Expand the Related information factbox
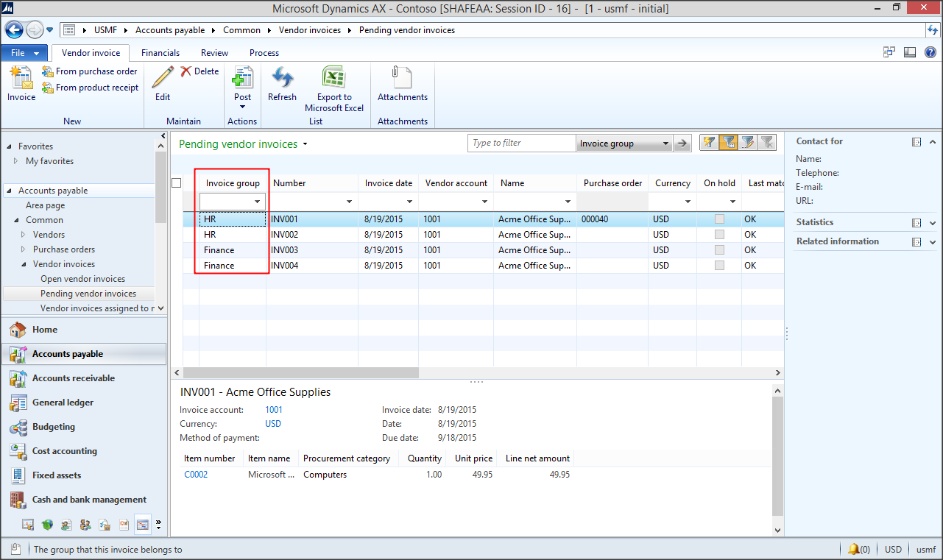This screenshot has width=943, height=560. click(x=933, y=241)
